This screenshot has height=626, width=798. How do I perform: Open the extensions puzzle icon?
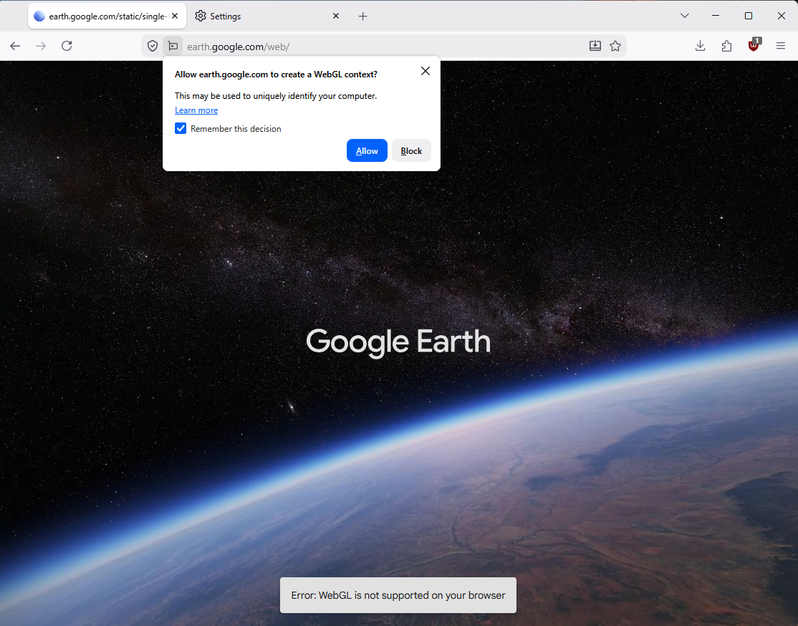[727, 46]
